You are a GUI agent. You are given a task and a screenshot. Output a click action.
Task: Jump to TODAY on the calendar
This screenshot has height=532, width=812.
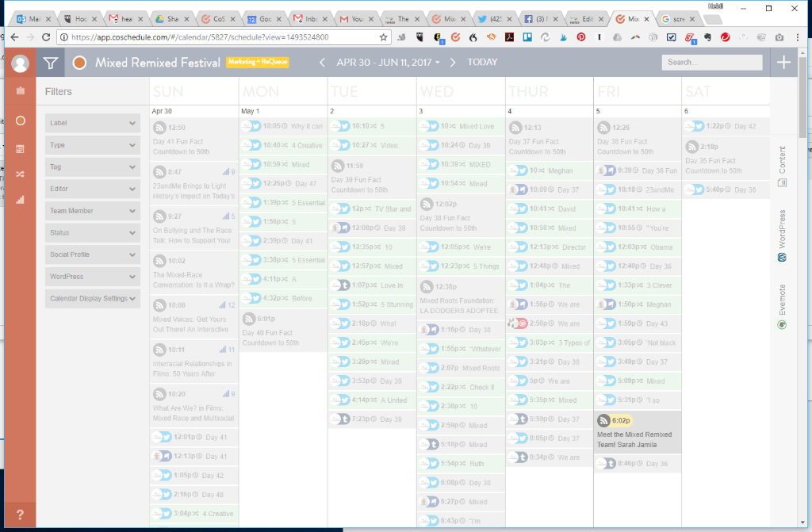pos(482,62)
